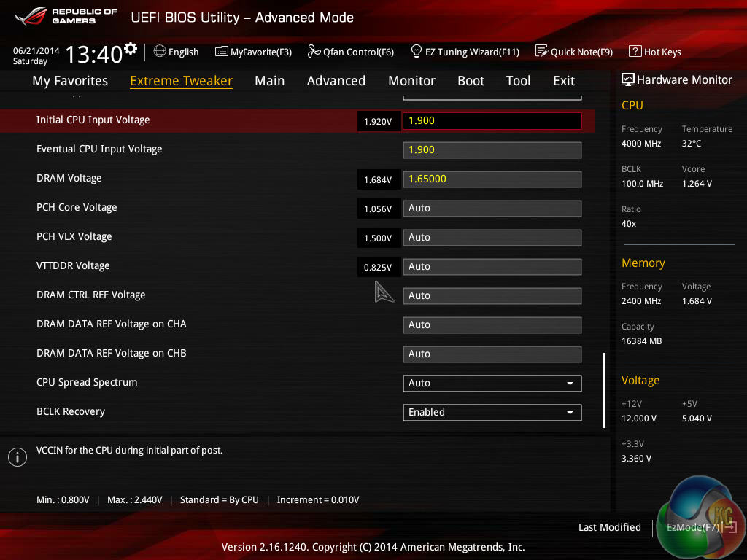
Task: Click the 1.684V reading beside DRAM Voltage
Action: 378,180
